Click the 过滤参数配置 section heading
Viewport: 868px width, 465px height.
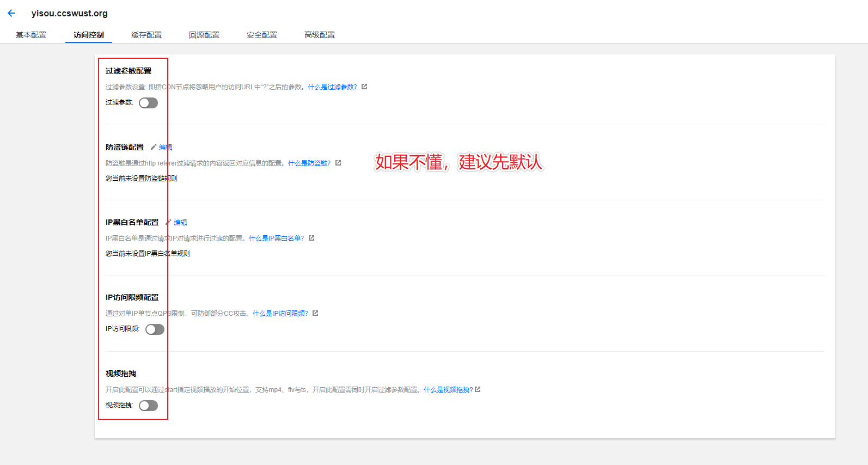129,71
